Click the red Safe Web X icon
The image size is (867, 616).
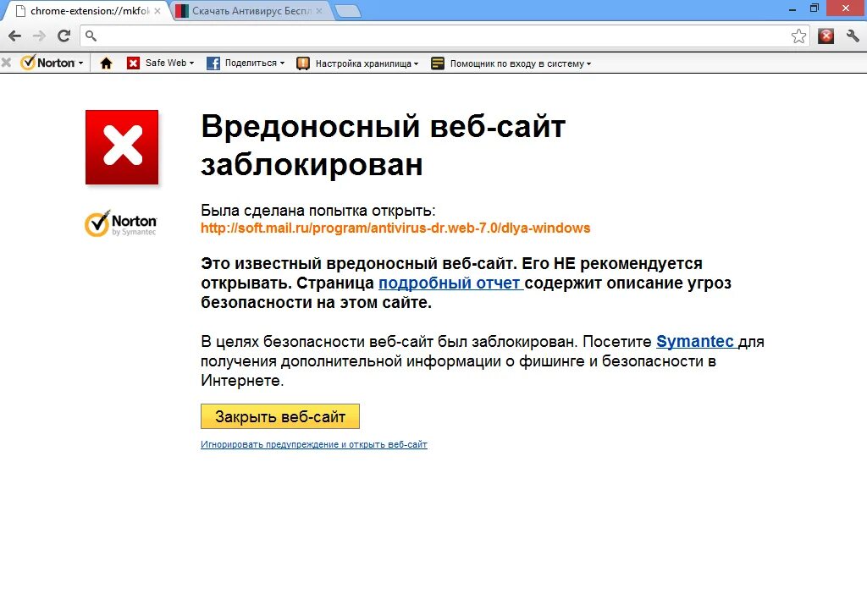coord(133,63)
